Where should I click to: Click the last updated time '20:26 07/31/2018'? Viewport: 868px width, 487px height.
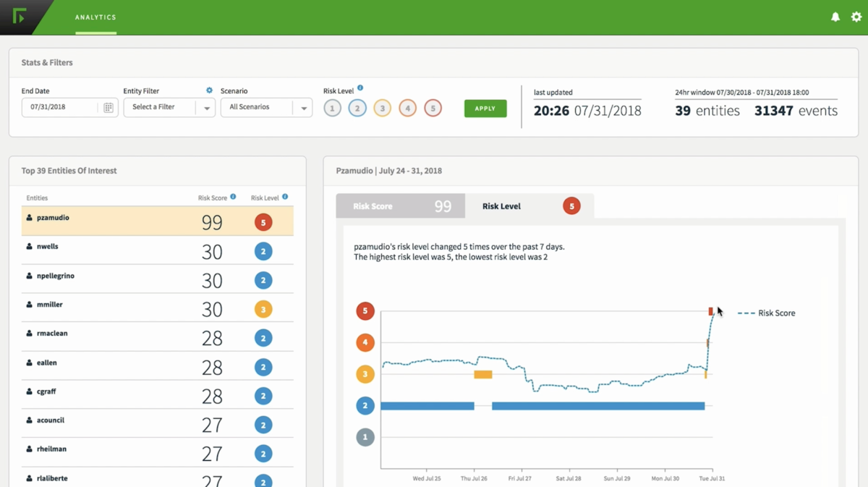(587, 111)
